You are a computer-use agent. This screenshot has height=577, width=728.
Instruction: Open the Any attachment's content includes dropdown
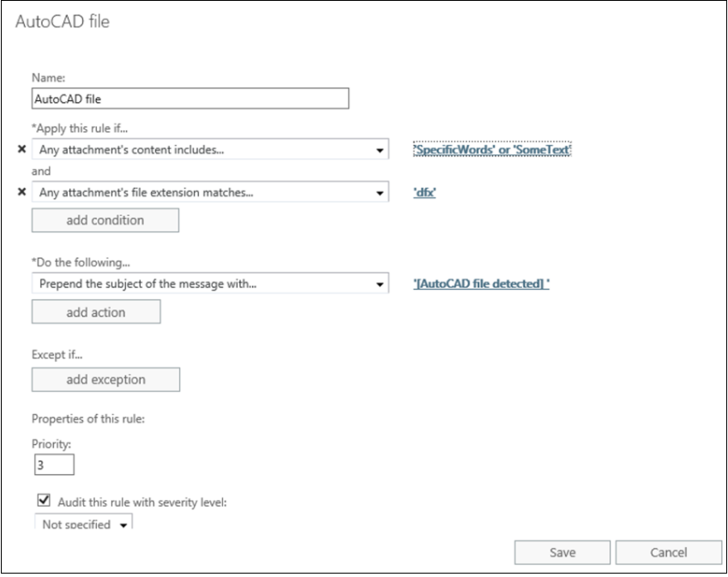[210, 149]
